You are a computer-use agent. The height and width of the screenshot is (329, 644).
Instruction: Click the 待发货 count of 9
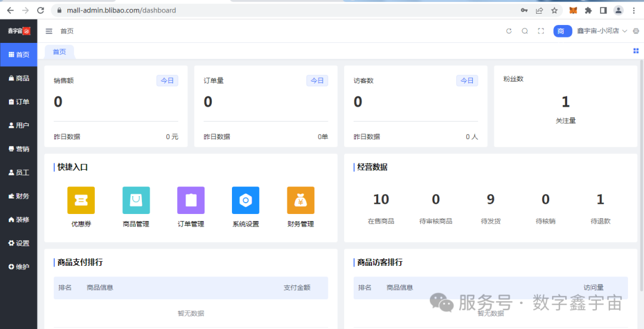(490, 199)
